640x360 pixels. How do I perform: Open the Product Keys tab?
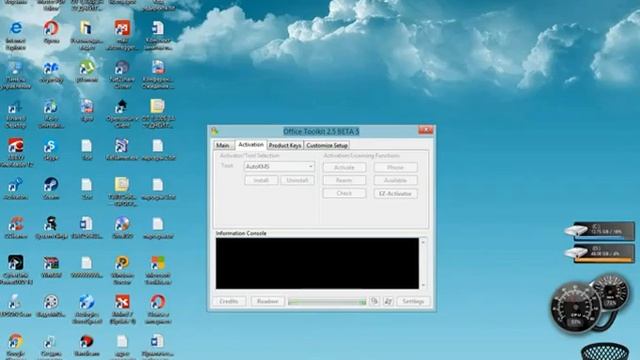pos(285,145)
